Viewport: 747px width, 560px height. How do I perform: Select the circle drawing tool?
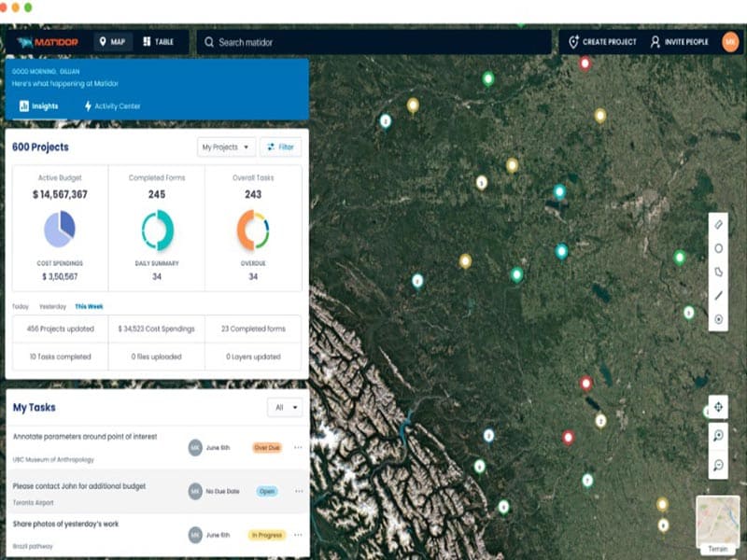pyautogui.click(x=718, y=248)
